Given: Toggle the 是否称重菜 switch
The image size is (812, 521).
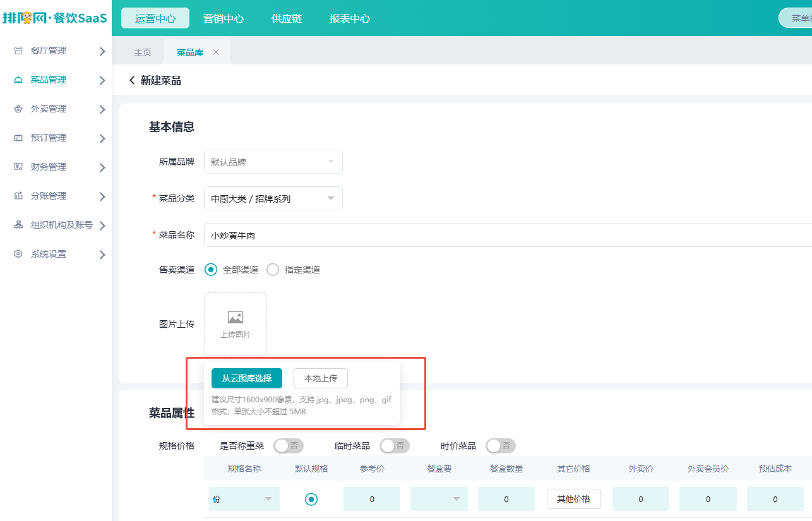Looking at the screenshot, I should pyautogui.click(x=289, y=446).
